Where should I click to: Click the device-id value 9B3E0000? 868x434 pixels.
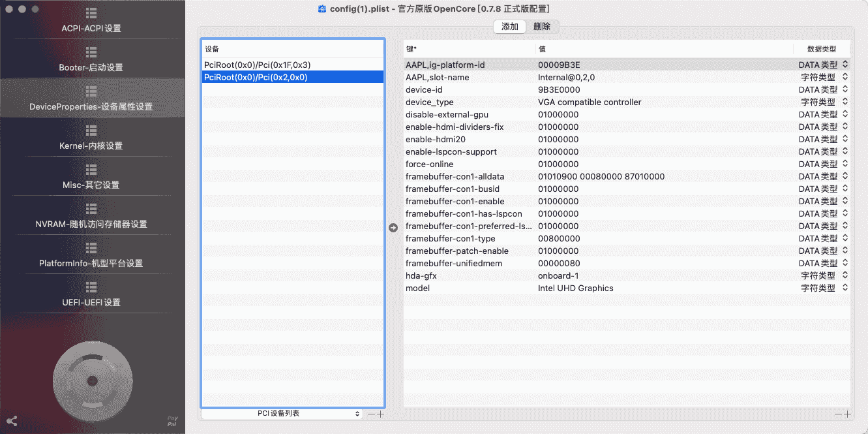click(x=559, y=89)
